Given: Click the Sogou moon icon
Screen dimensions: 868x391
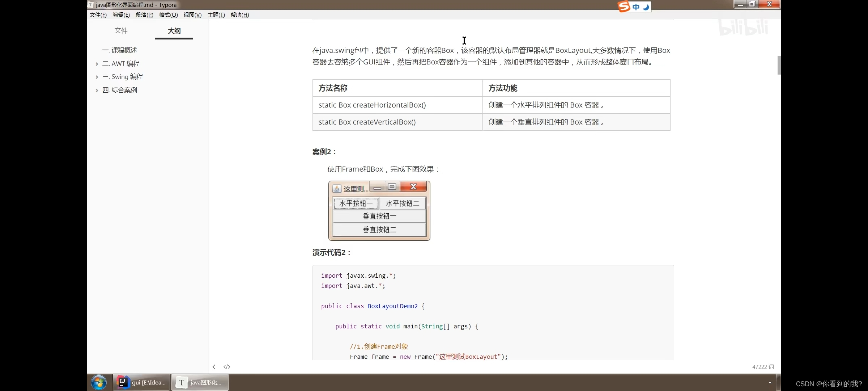Looking at the screenshot, I should pos(646,7).
